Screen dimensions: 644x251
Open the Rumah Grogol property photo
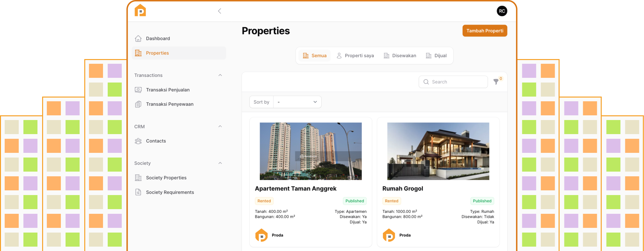point(438,151)
